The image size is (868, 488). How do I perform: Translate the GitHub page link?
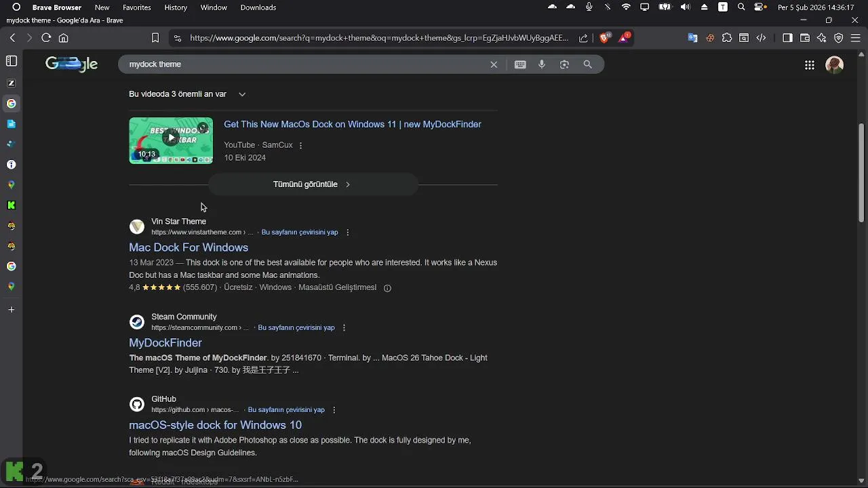point(286,410)
